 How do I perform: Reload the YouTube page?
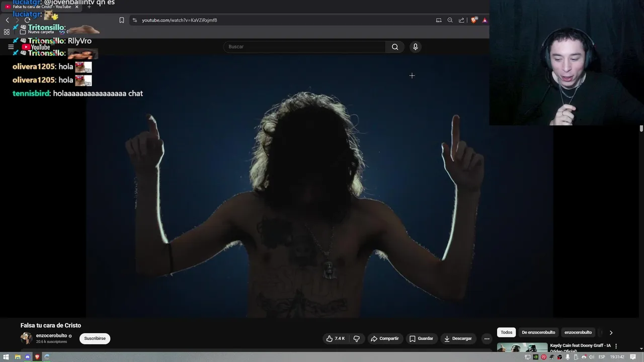[x=27, y=20]
